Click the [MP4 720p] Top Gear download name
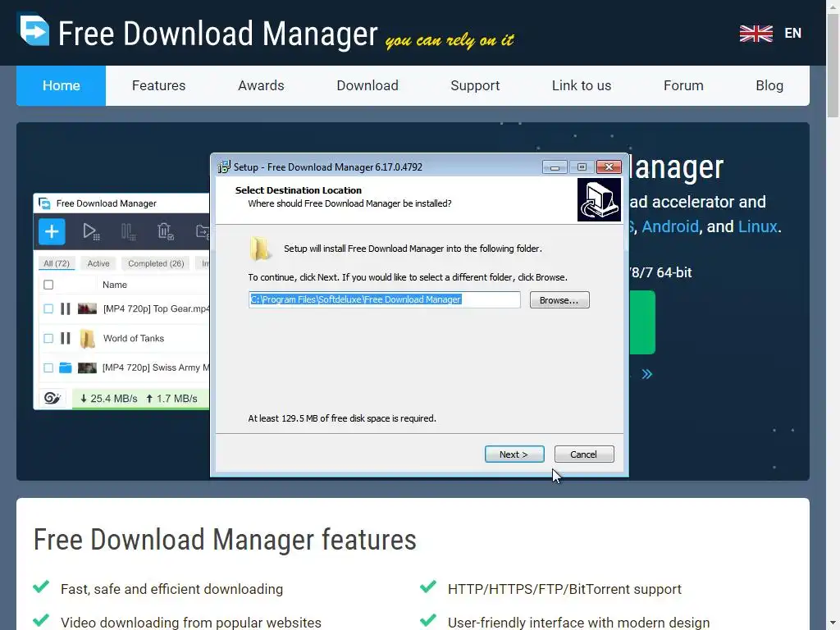 tap(156, 308)
